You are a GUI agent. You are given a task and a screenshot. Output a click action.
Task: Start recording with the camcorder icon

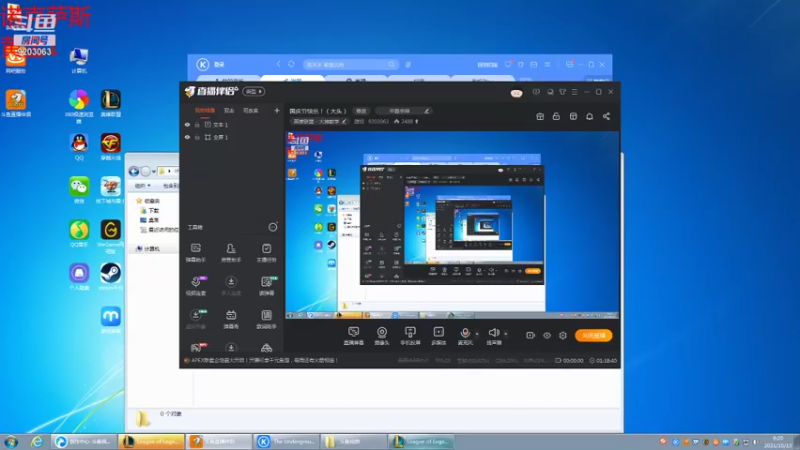coord(531,335)
